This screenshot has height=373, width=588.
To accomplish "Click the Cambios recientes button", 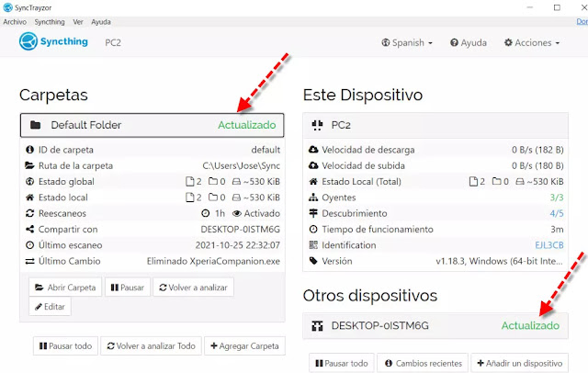I will coord(423,363).
